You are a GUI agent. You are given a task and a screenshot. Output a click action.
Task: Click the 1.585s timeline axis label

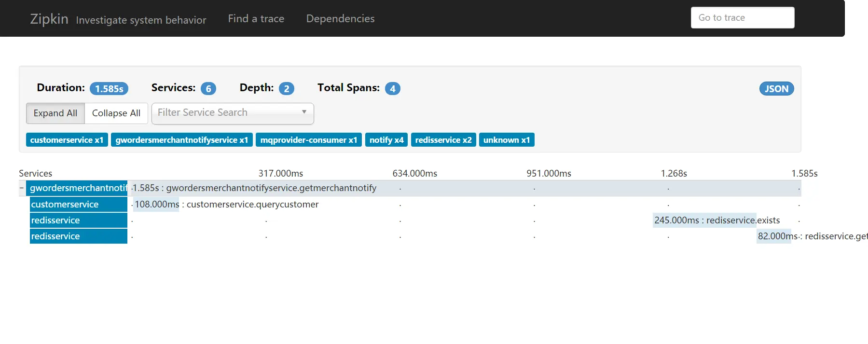tap(804, 174)
